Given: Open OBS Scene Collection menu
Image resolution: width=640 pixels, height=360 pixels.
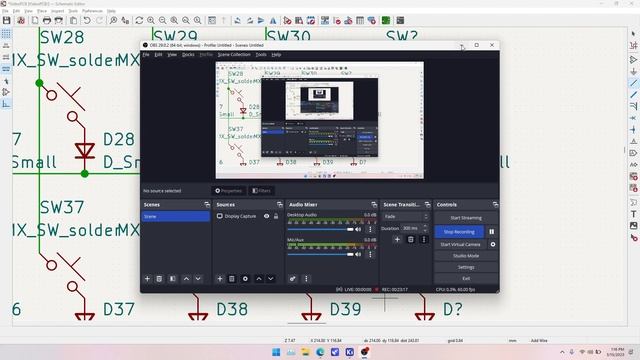Looking at the screenshot, I should (234, 54).
